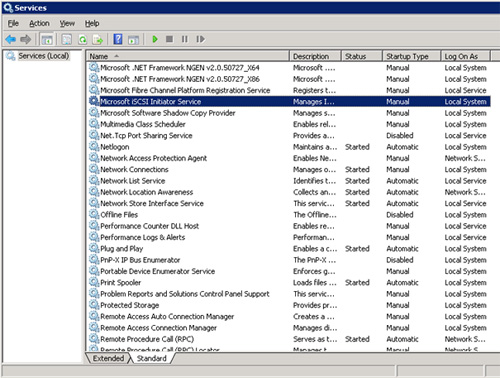
Task: Toggle the Show/Hide Console Tree icon
Action: 47,39
